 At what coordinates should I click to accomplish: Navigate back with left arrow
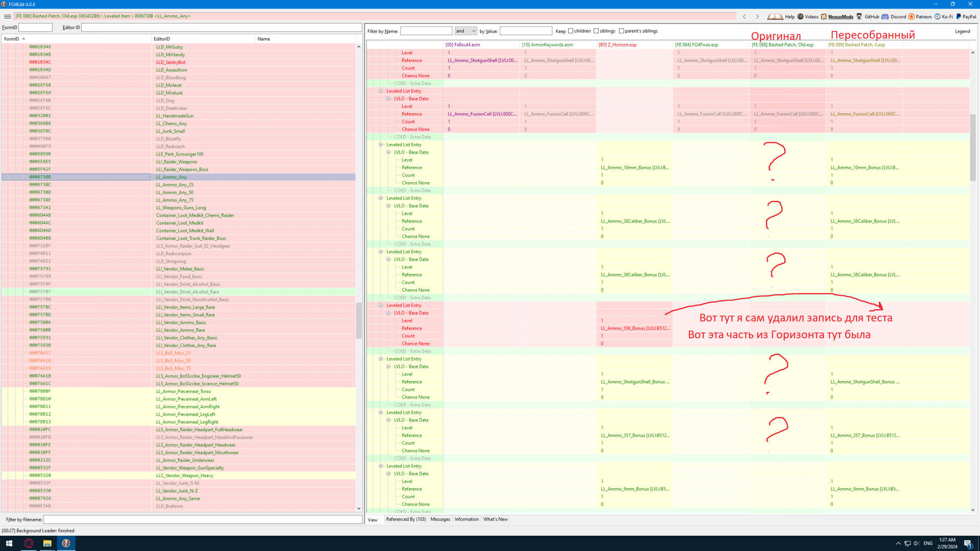(x=744, y=16)
